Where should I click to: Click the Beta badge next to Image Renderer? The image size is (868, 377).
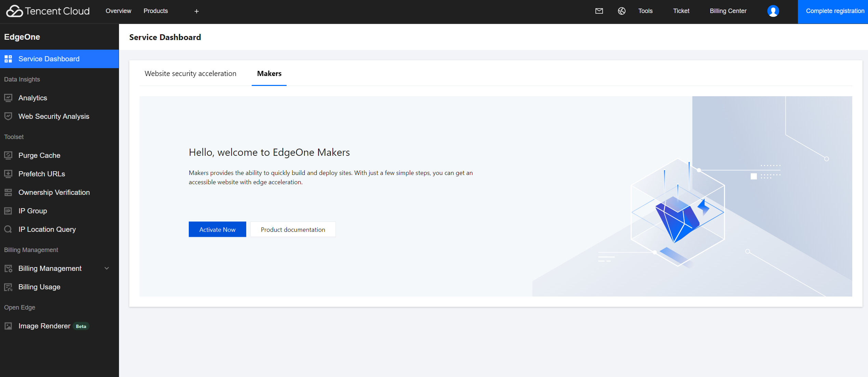pyautogui.click(x=81, y=326)
